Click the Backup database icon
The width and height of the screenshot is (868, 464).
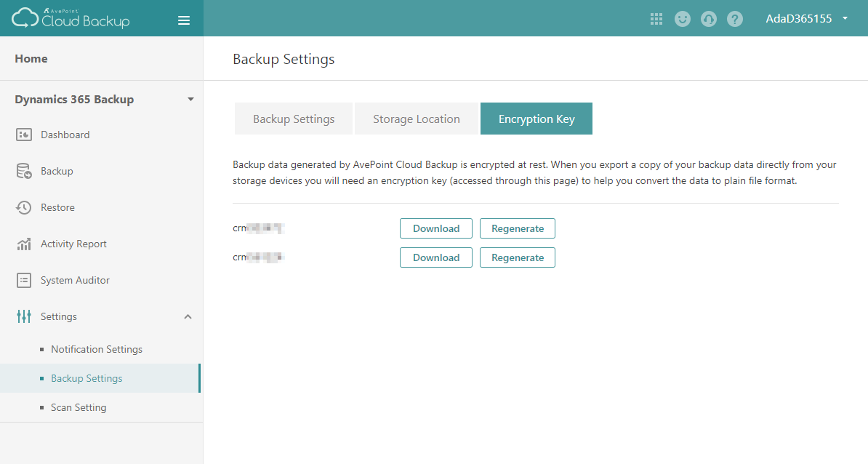pos(24,171)
